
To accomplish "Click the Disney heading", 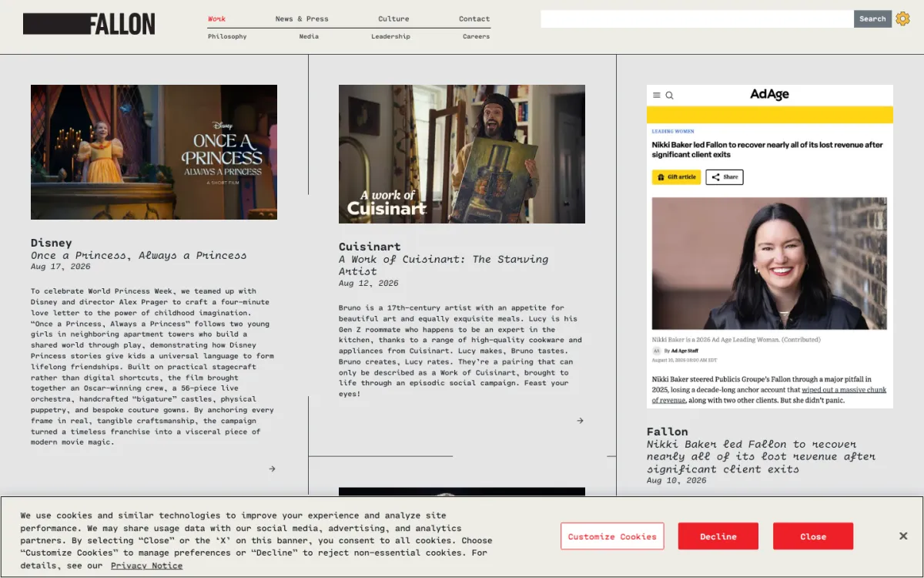I will coord(52,243).
